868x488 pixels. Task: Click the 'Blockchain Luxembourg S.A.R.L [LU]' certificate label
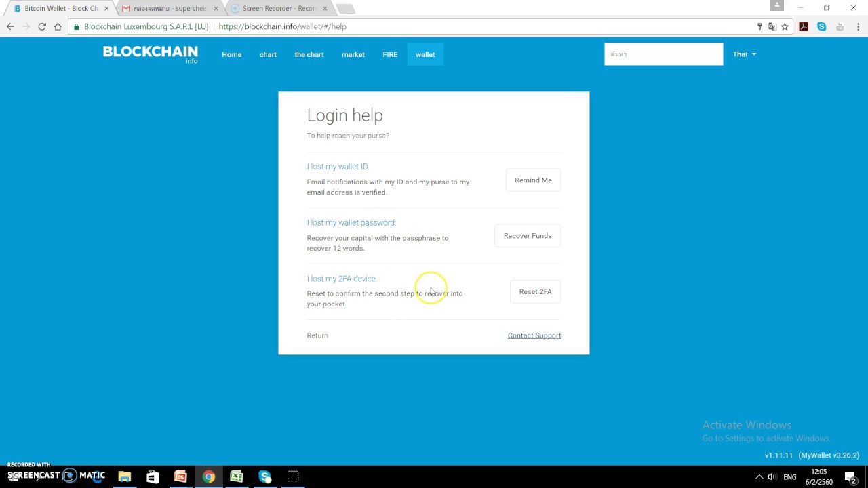(x=146, y=26)
